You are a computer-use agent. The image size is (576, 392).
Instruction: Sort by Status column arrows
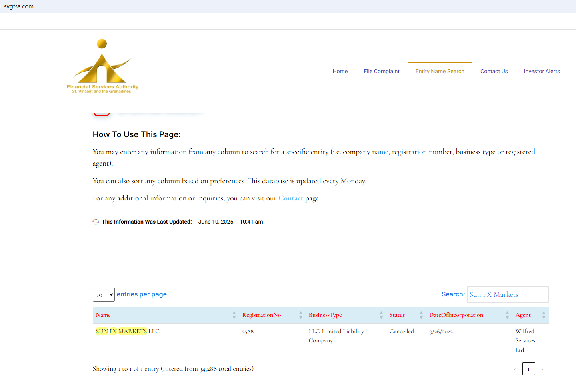[x=421, y=315]
